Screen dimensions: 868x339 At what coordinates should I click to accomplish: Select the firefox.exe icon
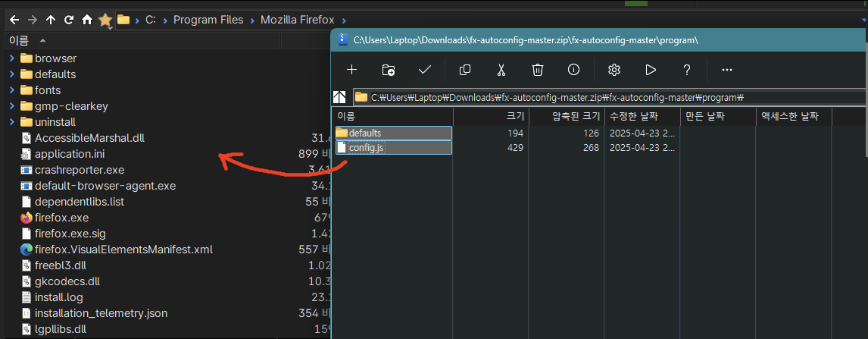27,218
